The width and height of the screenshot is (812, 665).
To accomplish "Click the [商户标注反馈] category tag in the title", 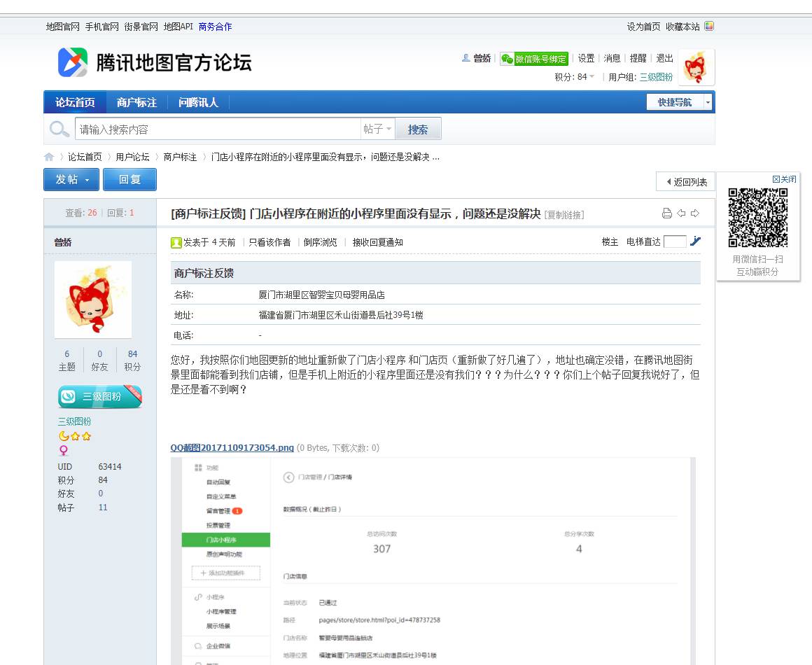I will (x=208, y=214).
